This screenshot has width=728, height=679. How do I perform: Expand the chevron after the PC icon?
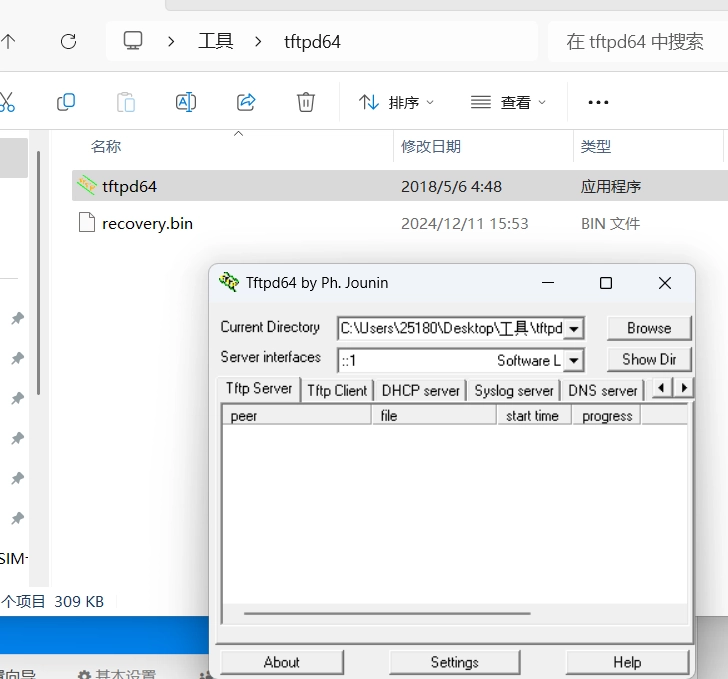point(171,42)
